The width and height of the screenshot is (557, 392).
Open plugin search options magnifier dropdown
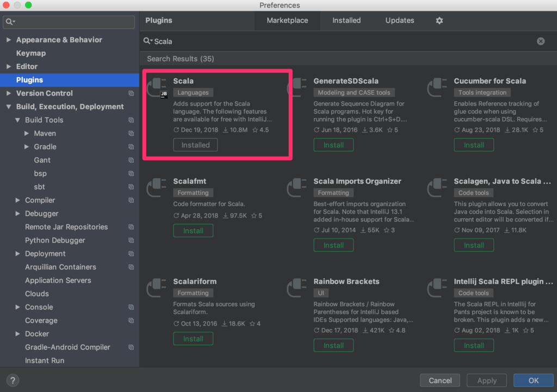click(148, 41)
